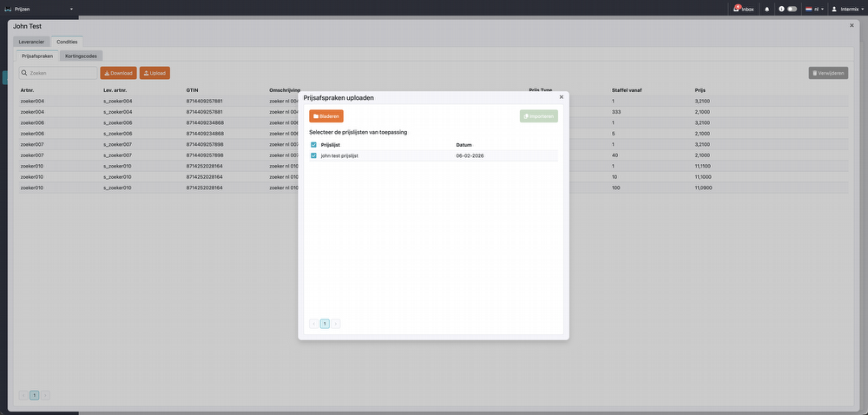Click the Importeren button in dialog
The height and width of the screenshot is (415, 868).
pos(538,116)
